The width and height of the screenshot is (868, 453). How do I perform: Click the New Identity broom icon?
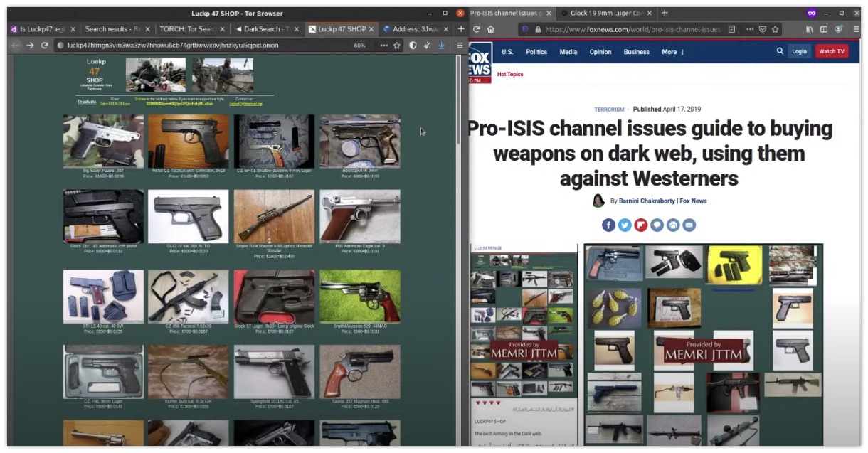coord(427,45)
